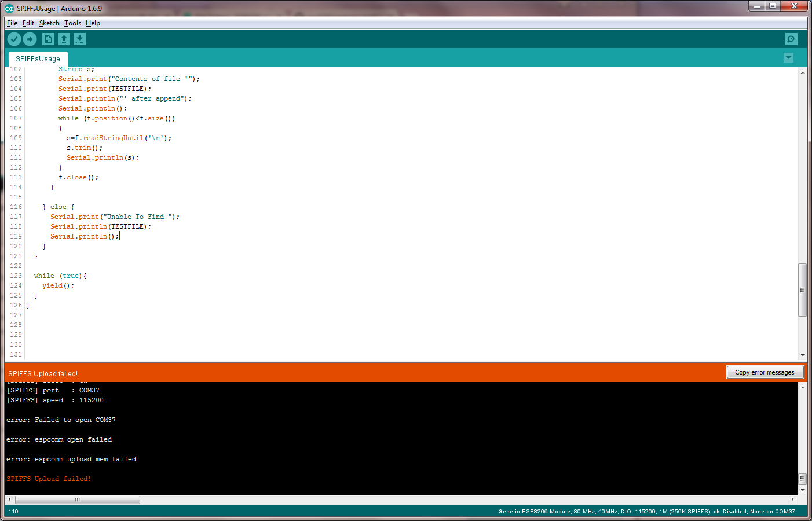Click the Copy error messages button
This screenshot has height=521, width=812.
(765, 372)
